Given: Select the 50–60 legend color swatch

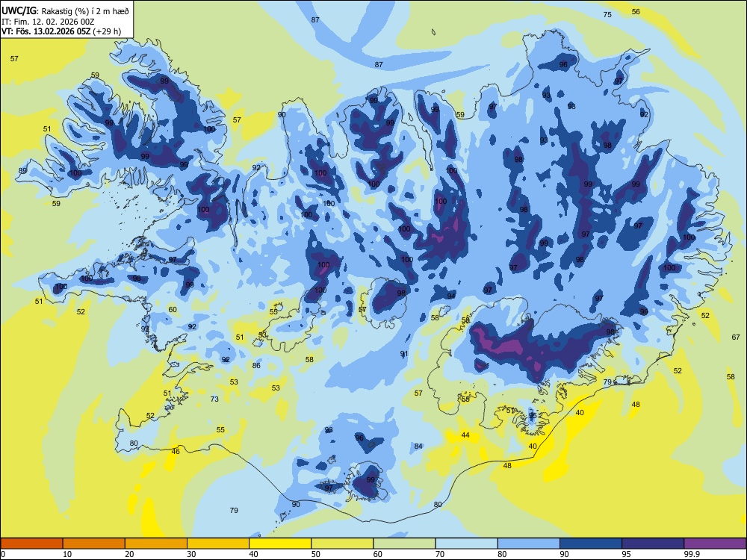Looking at the screenshot, I should pyautogui.click(x=342, y=544).
